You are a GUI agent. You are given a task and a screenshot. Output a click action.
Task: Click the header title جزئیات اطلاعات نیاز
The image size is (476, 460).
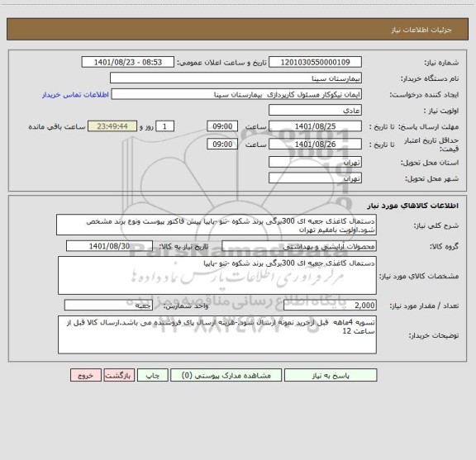point(421,30)
